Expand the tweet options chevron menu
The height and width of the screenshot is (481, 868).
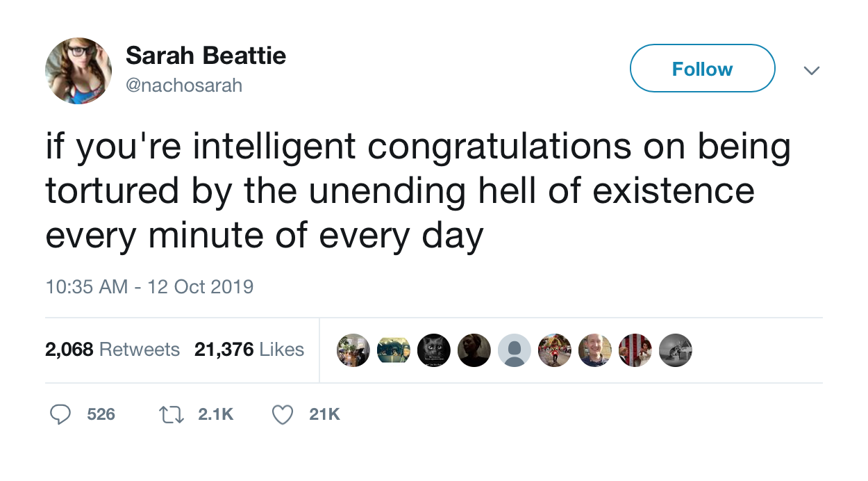click(x=811, y=70)
